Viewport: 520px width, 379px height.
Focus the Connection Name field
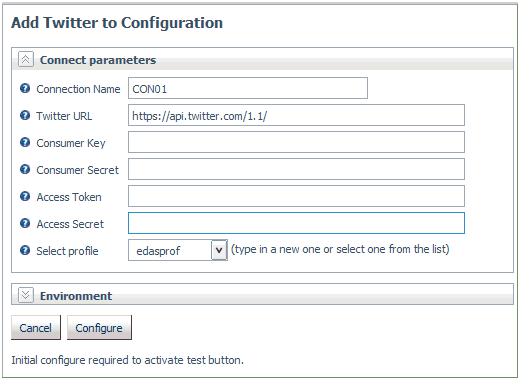click(248, 88)
